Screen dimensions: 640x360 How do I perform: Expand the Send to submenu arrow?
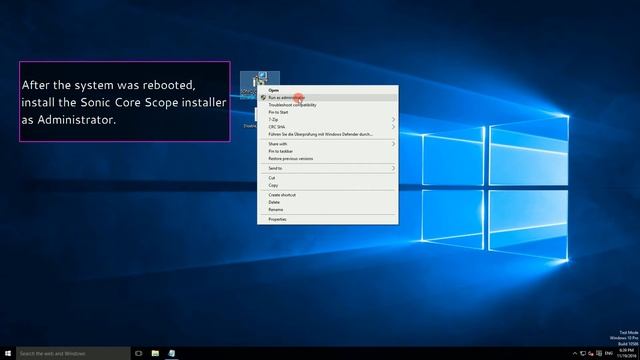[x=393, y=169]
